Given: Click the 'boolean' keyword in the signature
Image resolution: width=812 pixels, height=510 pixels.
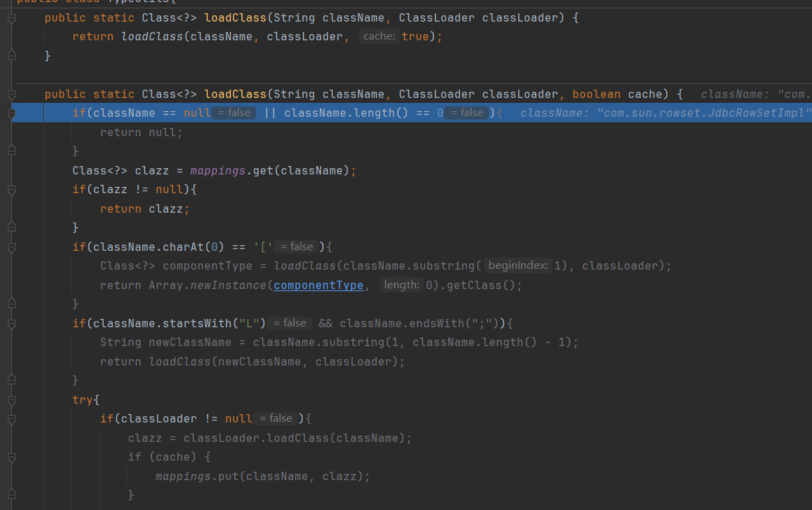Looking at the screenshot, I should tap(596, 94).
